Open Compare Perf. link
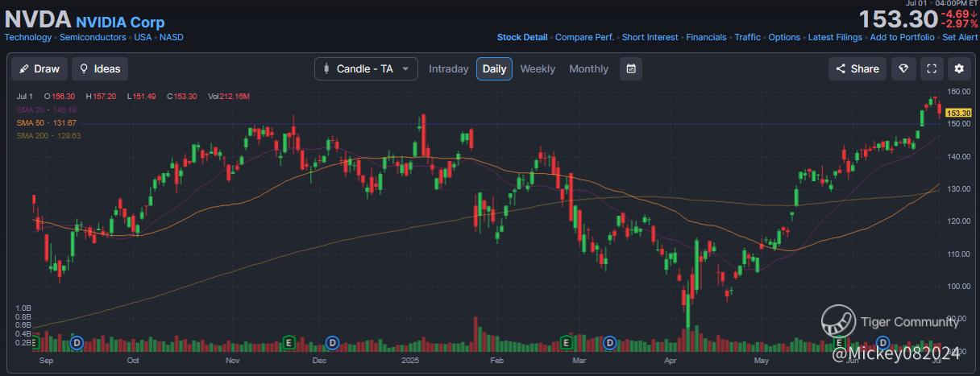 click(584, 37)
